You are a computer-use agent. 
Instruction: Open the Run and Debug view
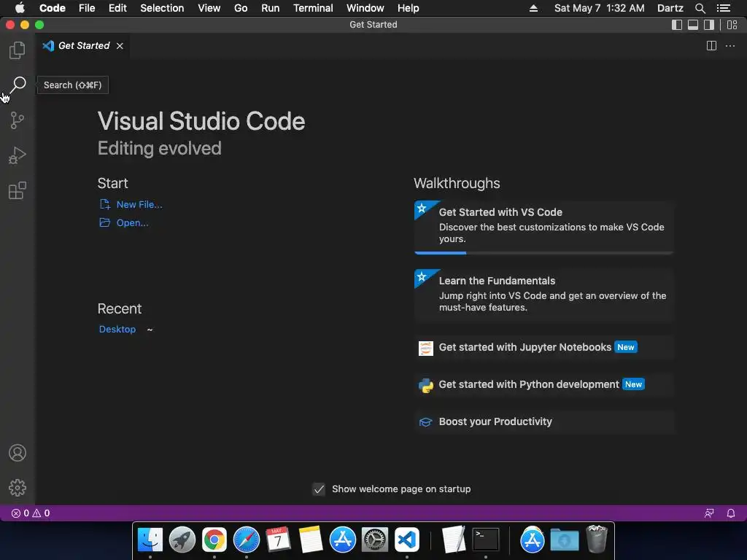18,155
